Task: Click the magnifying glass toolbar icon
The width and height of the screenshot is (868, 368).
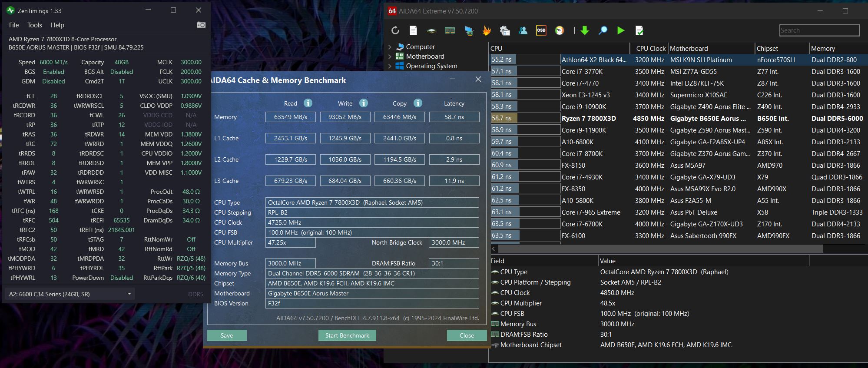Action: tap(603, 30)
